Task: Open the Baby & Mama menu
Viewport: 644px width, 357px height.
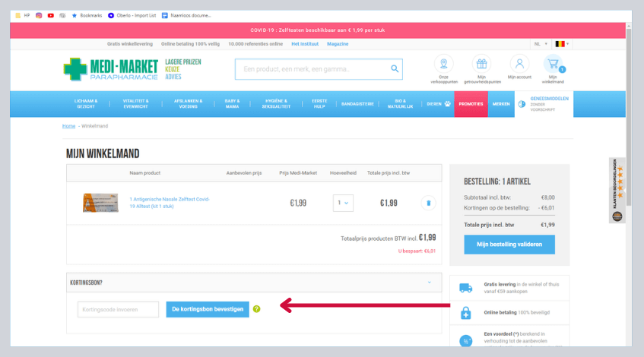Action: pyautogui.click(x=232, y=104)
